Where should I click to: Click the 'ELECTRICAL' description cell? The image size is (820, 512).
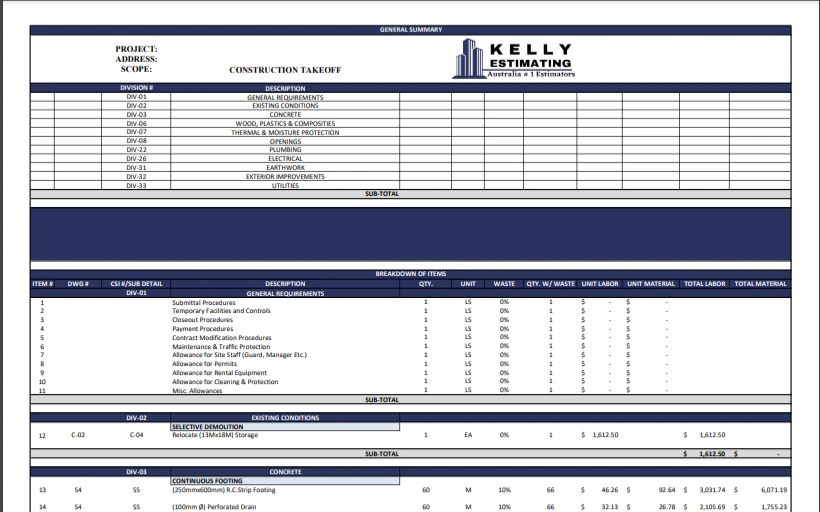[285, 158]
